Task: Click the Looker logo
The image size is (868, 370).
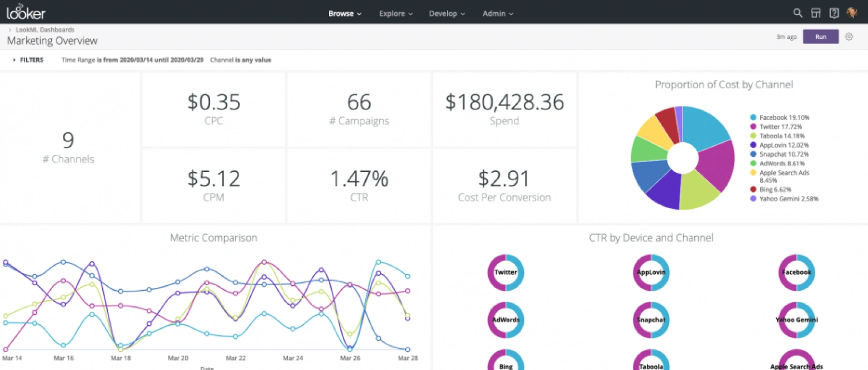Action: 26,12
